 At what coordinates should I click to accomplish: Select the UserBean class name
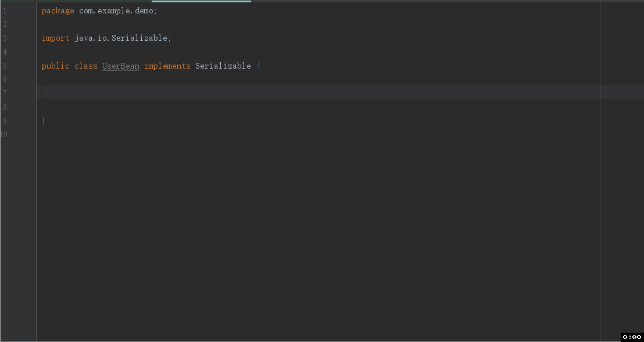click(x=120, y=66)
